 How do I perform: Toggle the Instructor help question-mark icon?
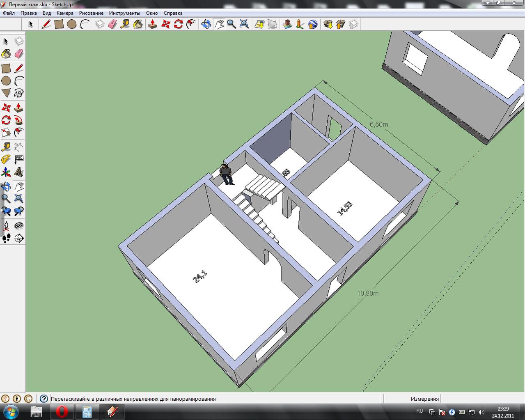44,398
